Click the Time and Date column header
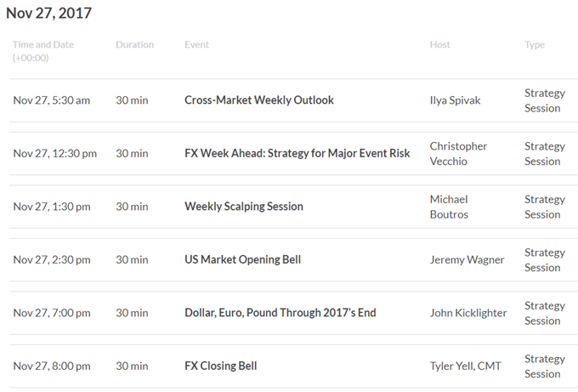Image resolution: width=578 pixels, height=392 pixels. (43, 51)
